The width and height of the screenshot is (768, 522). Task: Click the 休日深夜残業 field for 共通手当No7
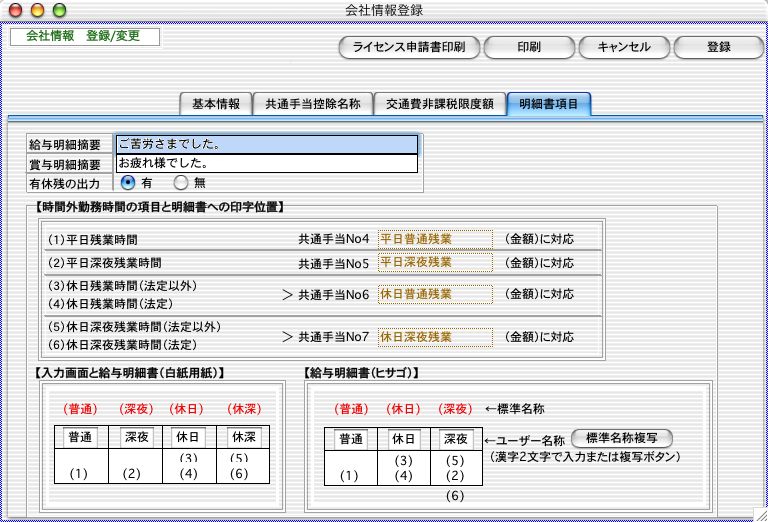pos(435,336)
